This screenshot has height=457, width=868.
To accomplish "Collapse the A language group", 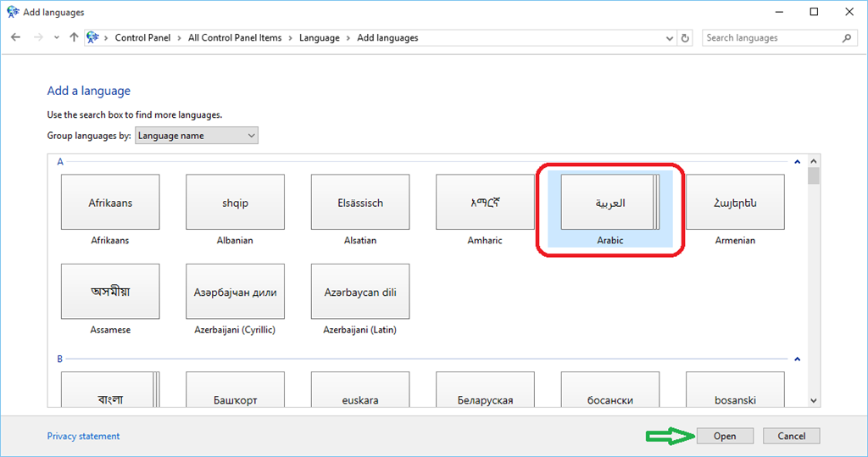I will (x=797, y=162).
